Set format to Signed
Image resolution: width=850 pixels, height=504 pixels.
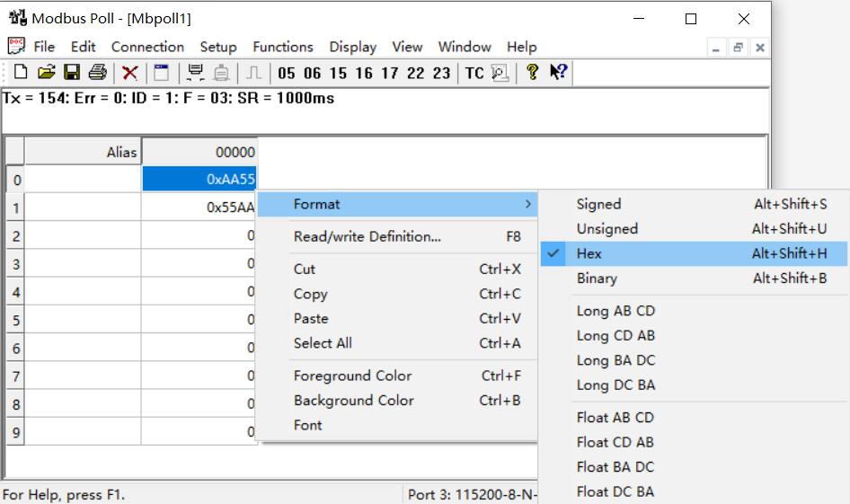point(694,204)
